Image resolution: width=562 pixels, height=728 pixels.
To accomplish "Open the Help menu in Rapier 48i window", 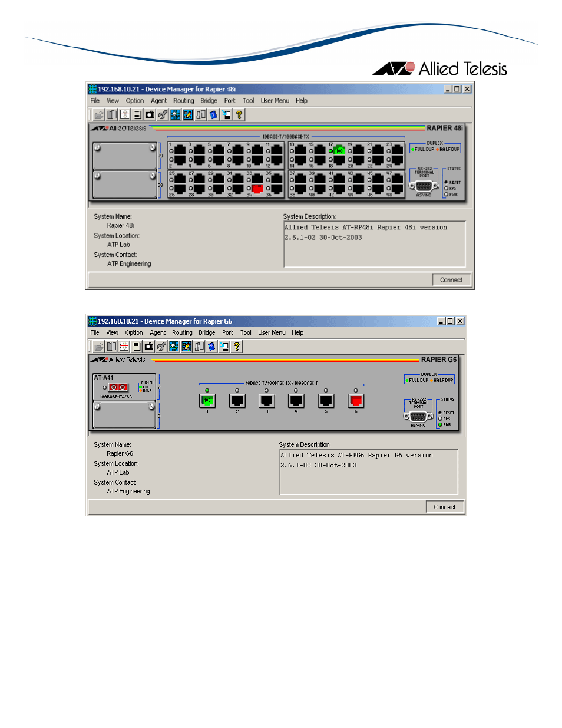I will (302, 101).
